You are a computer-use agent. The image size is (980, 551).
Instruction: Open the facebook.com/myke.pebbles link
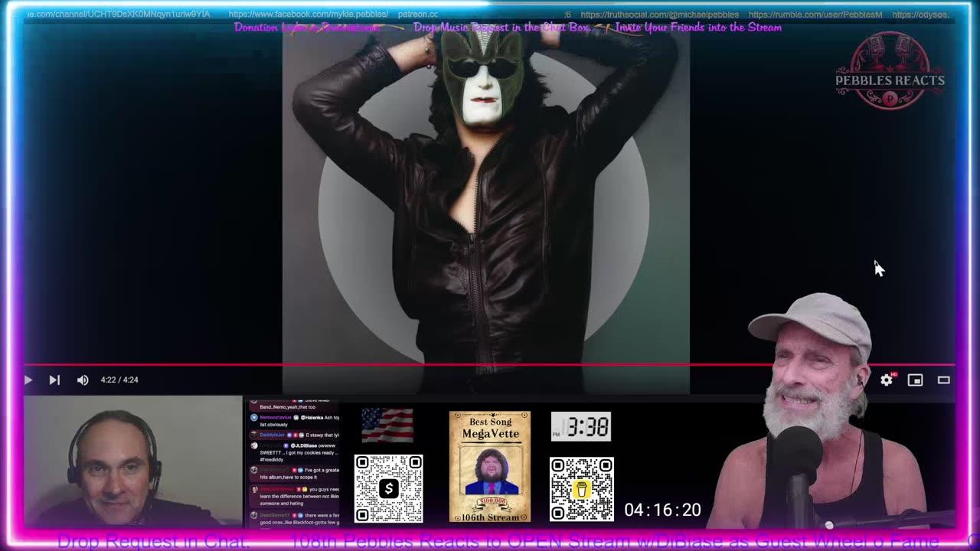click(x=308, y=15)
